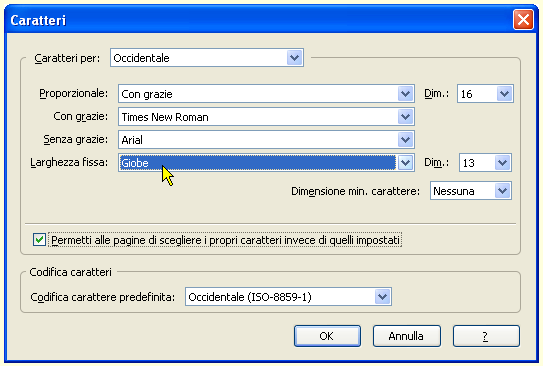Open the Codifica carattere predefinita dropdown
The height and width of the screenshot is (366, 543).
(x=288, y=297)
